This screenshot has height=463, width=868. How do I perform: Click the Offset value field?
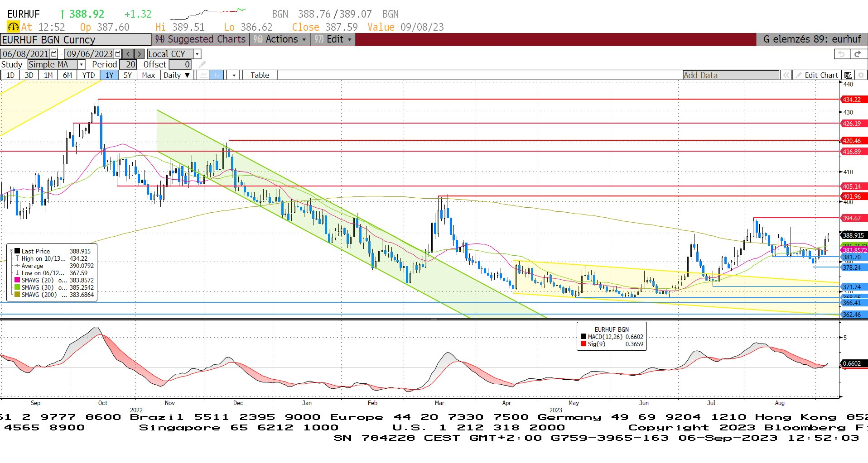tap(180, 64)
